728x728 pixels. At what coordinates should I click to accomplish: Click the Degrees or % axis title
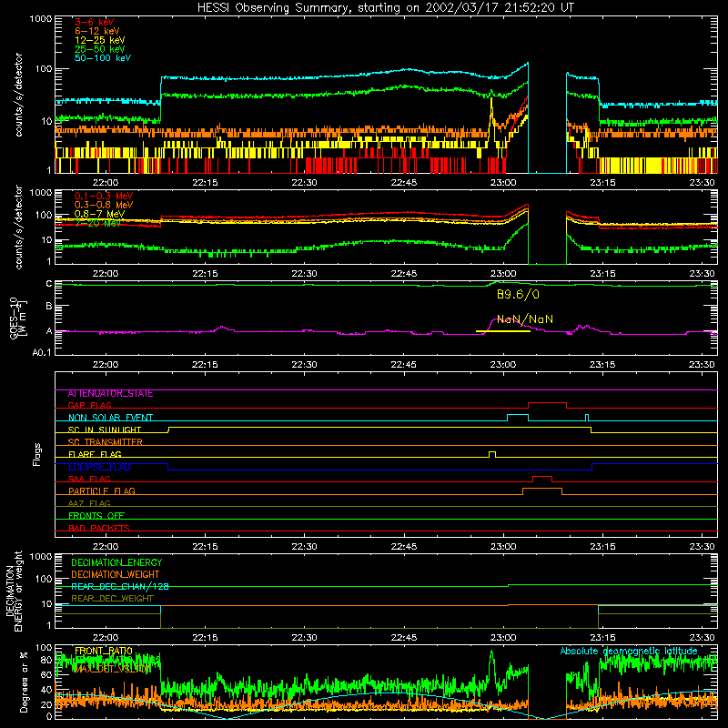tap(24, 682)
